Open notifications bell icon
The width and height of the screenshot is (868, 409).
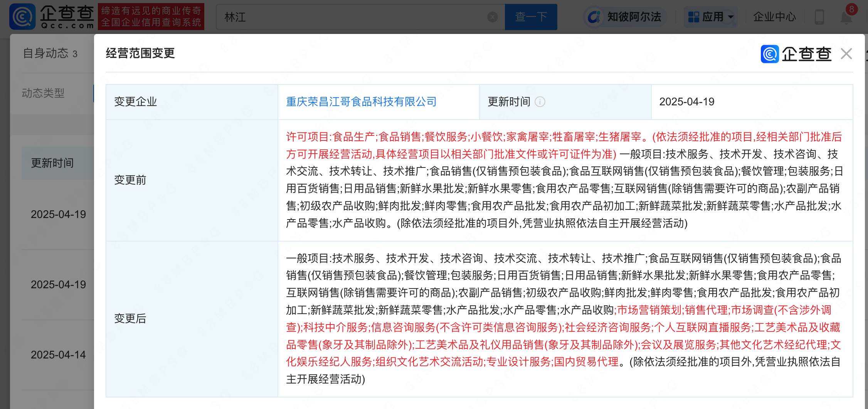846,17
